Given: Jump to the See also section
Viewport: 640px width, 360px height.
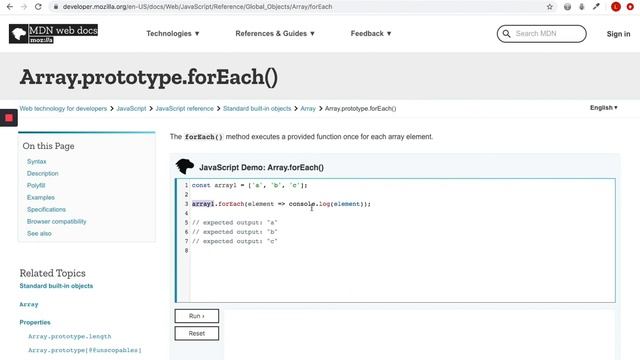Looking at the screenshot, I should tap(39, 233).
